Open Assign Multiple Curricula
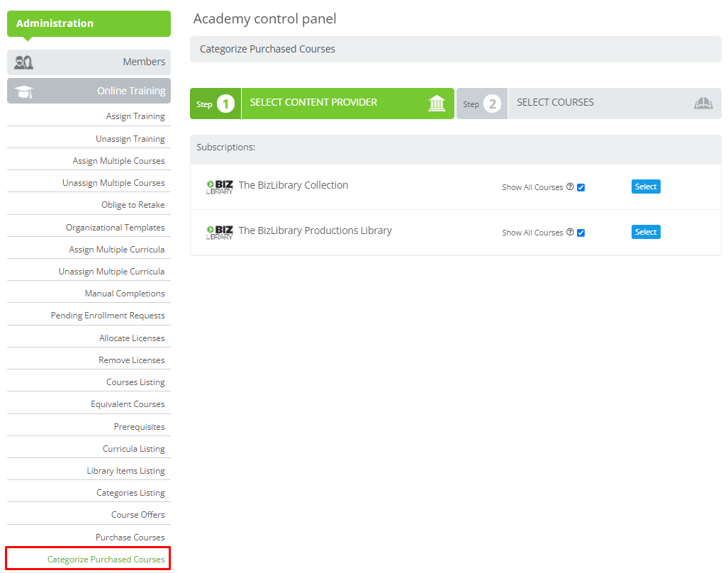728x573 pixels. (x=116, y=250)
